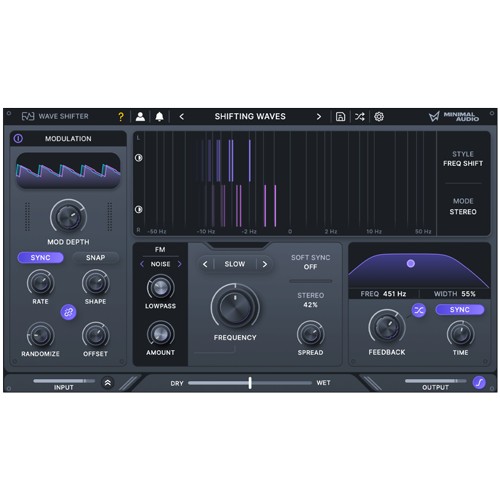This screenshot has width=500, height=500.
Task: Open the help question mark icon
Action: pos(121,117)
